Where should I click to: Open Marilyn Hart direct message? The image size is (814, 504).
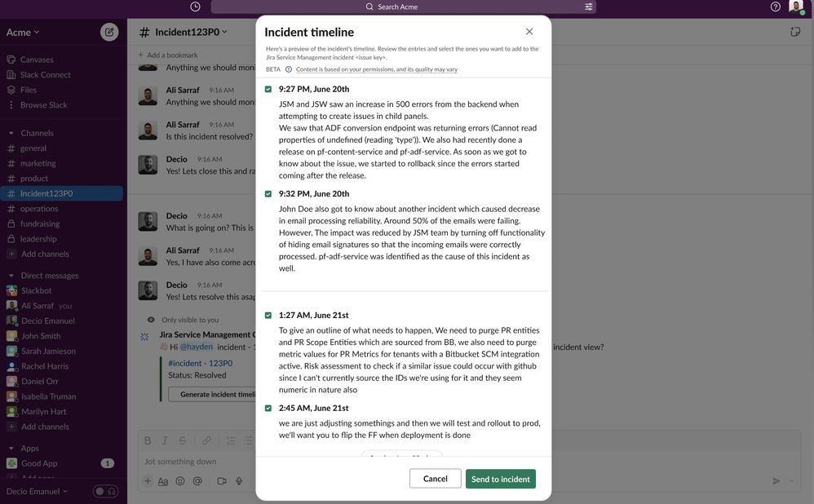click(43, 412)
